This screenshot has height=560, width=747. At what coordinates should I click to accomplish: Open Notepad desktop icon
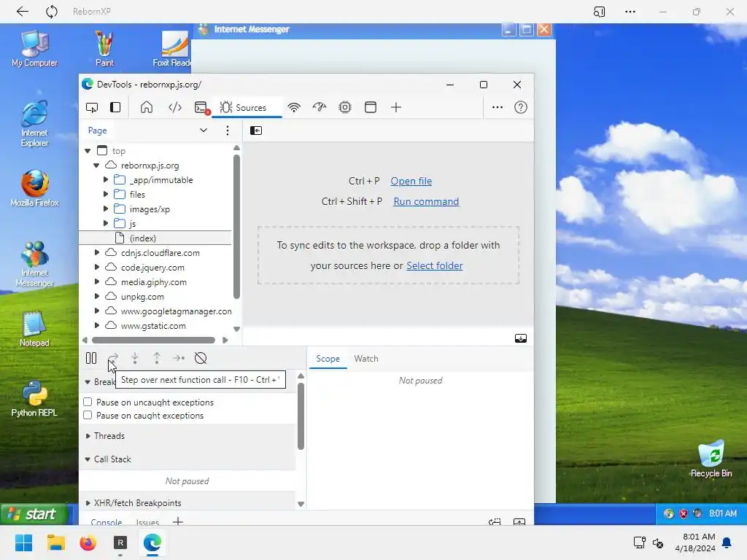click(34, 329)
